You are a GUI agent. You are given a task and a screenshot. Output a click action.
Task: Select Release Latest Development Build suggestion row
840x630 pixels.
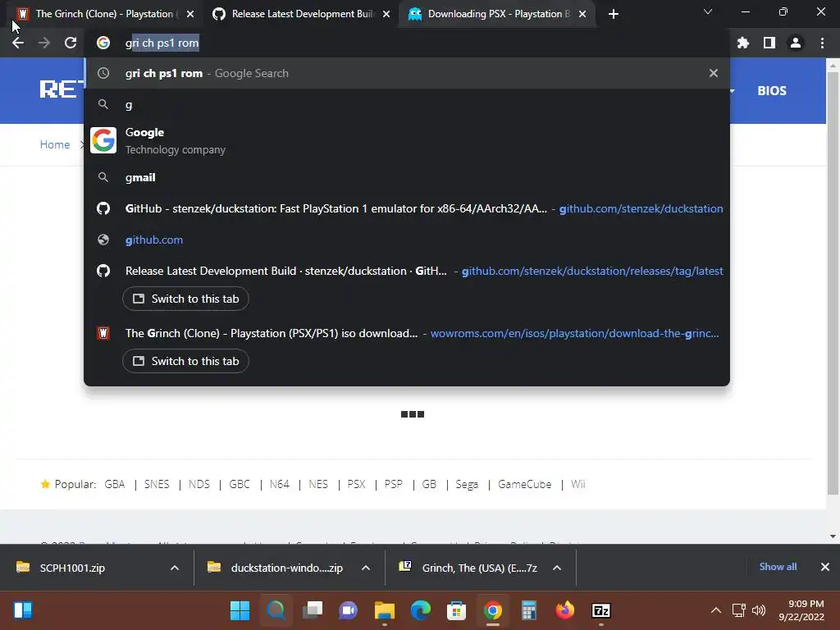(x=407, y=271)
